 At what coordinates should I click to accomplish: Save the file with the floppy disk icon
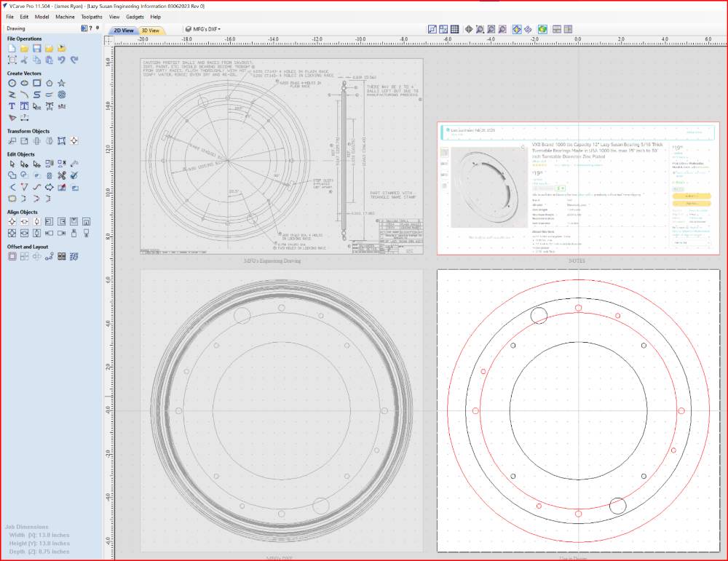[36, 48]
